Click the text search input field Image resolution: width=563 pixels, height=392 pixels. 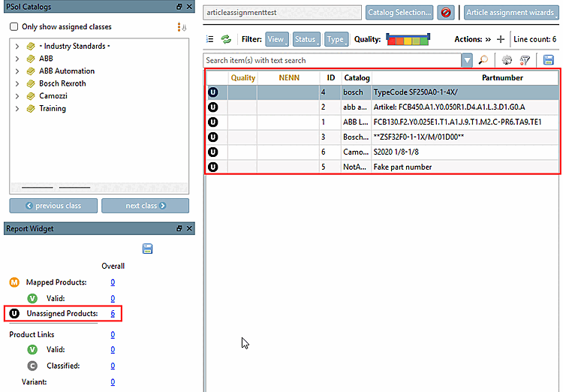click(332, 60)
